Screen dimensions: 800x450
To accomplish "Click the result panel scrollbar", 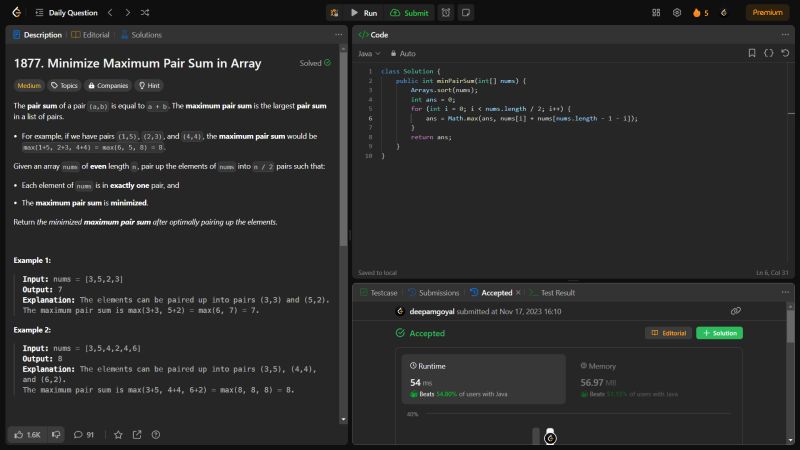I will pyautogui.click(x=790, y=327).
